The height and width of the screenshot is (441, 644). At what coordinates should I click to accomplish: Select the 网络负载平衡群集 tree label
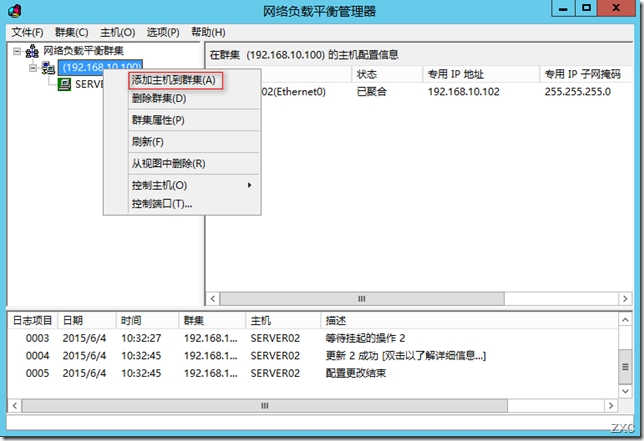(83, 51)
